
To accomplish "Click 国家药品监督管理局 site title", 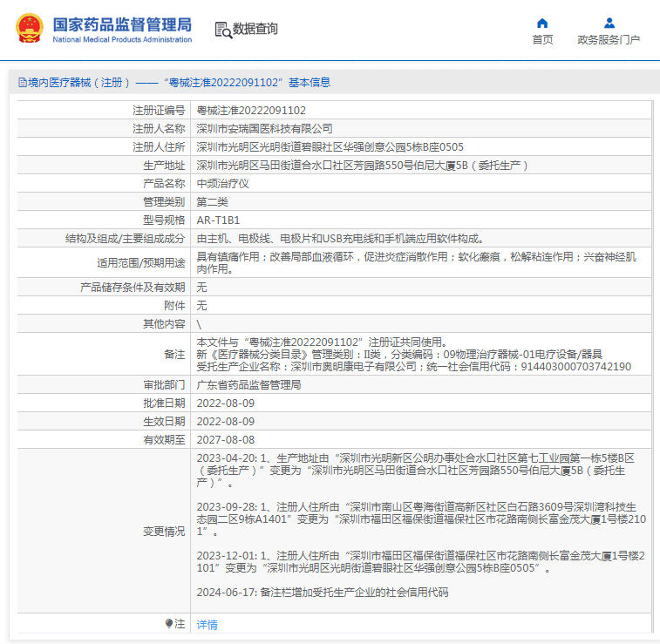I will 122,24.
